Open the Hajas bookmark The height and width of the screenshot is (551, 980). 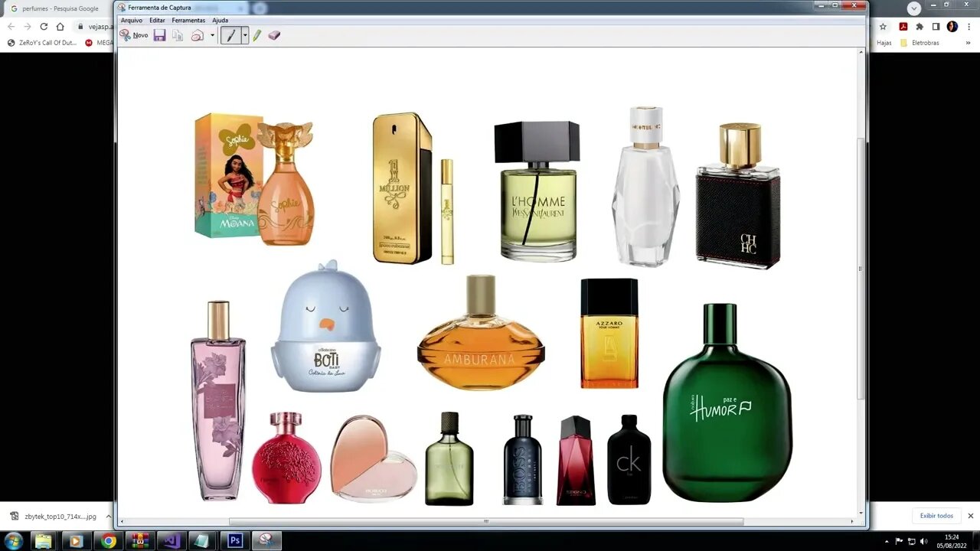(884, 43)
